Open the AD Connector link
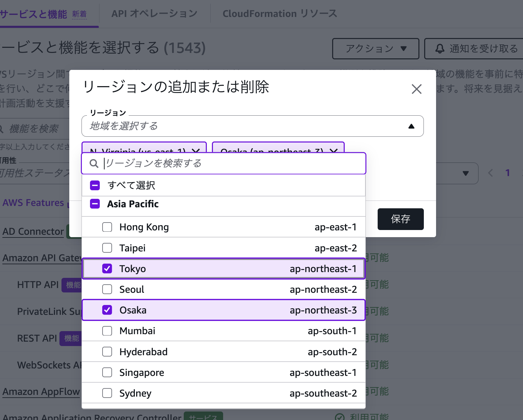The height and width of the screenshot is (420, 523). point(33,231)
